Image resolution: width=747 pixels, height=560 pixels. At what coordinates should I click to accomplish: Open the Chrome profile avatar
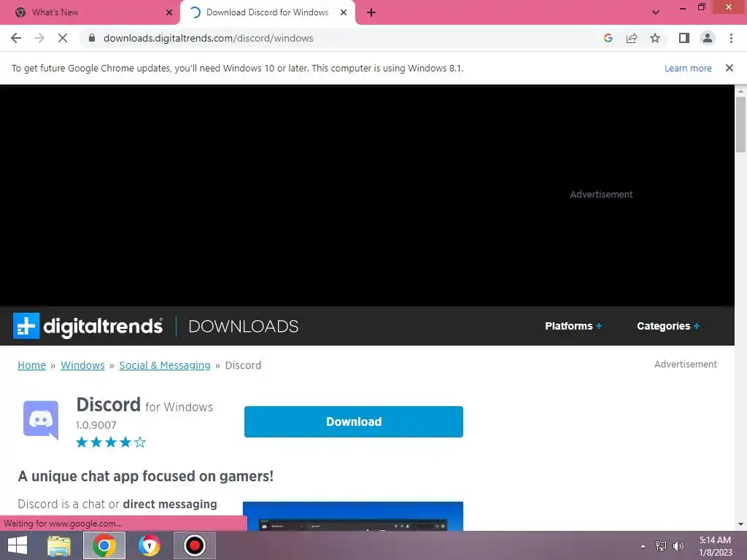708,38
